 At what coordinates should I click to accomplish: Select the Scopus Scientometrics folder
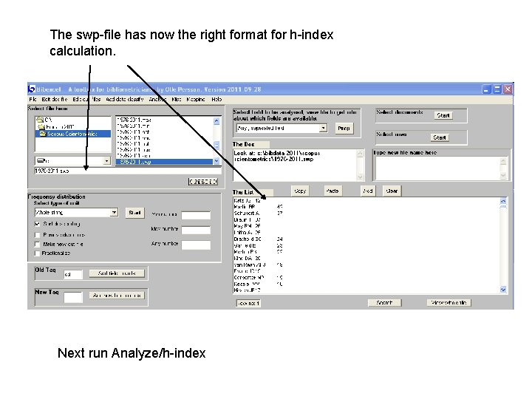pos(72,134)
